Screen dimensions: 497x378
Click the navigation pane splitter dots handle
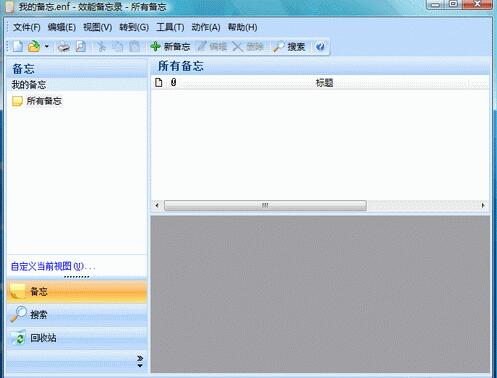(x=77, y=277)
